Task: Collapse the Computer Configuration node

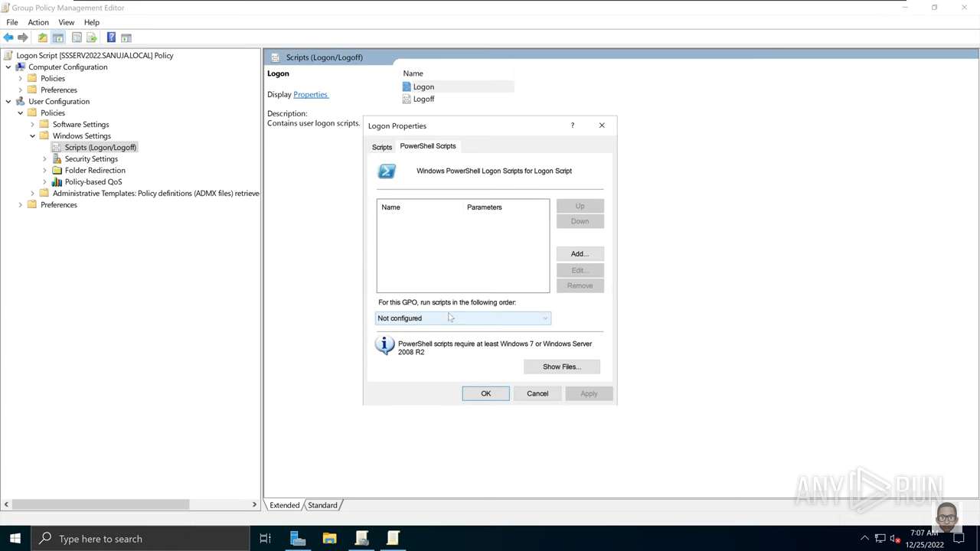Action: click(8, 67)
